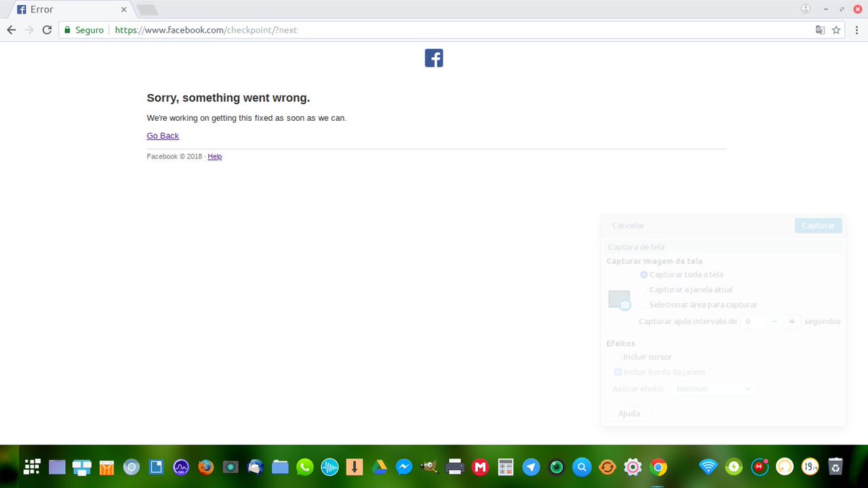Screen dimensions: 868x488
Task: Click the green Seguro padlock indicator
Action: tap(84, 30)
